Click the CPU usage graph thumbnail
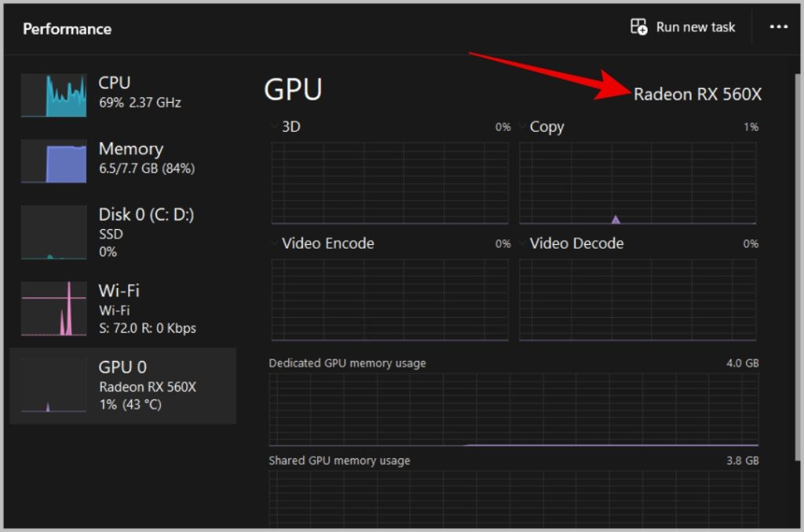The height and width of the screenshot is (532, 804). click(x=53, y=96)
